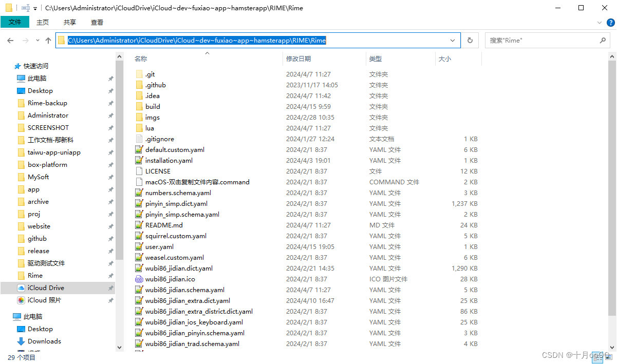
Task: Unpin SCREENSHOT from Quick access
Action: tap(110, 127)
